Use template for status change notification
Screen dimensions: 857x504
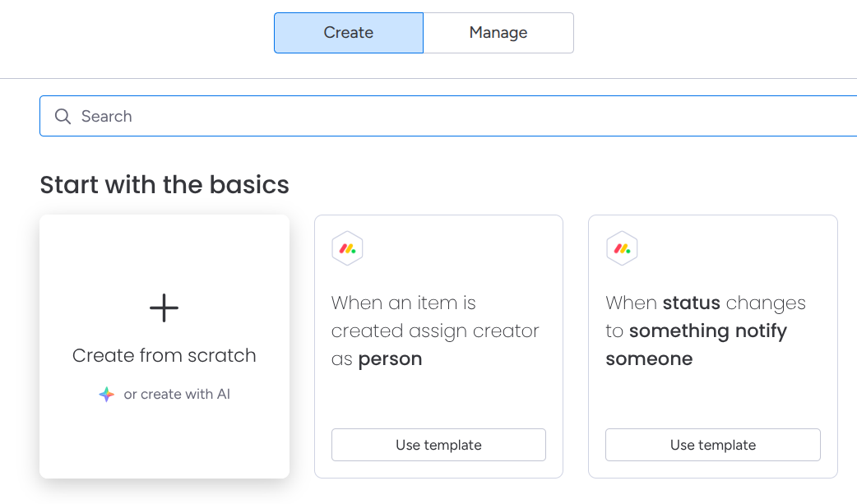coord(713,445)
